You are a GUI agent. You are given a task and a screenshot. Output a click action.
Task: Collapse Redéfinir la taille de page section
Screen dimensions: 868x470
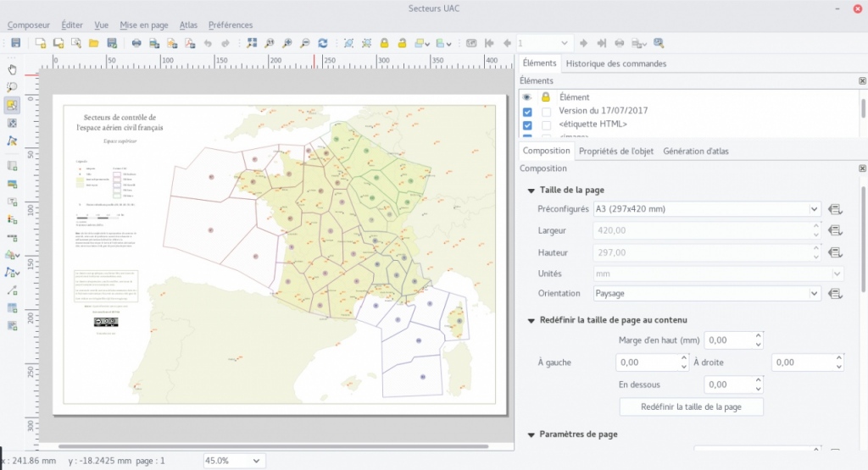[x=531, y=320]
